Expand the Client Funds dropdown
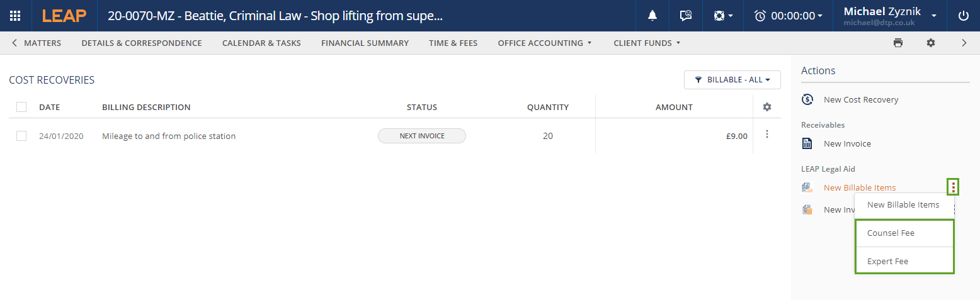 tap(647, 43)
